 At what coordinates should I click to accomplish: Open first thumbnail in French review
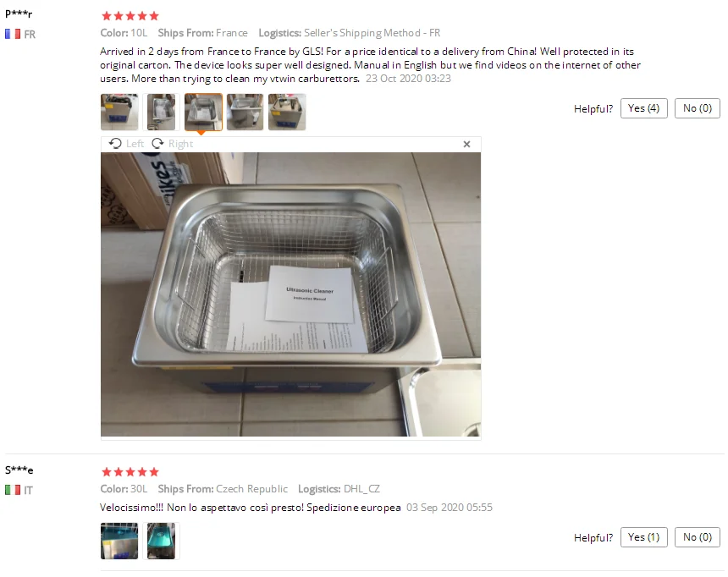119,112
